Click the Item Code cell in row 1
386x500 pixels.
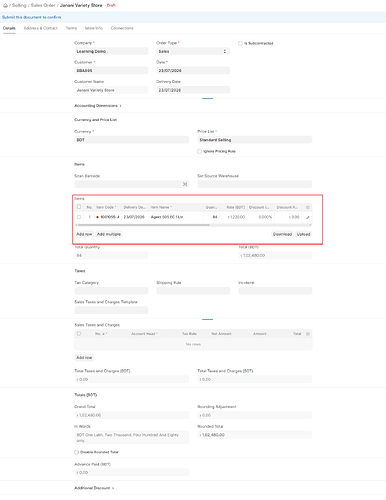click(x=108, y=217)
